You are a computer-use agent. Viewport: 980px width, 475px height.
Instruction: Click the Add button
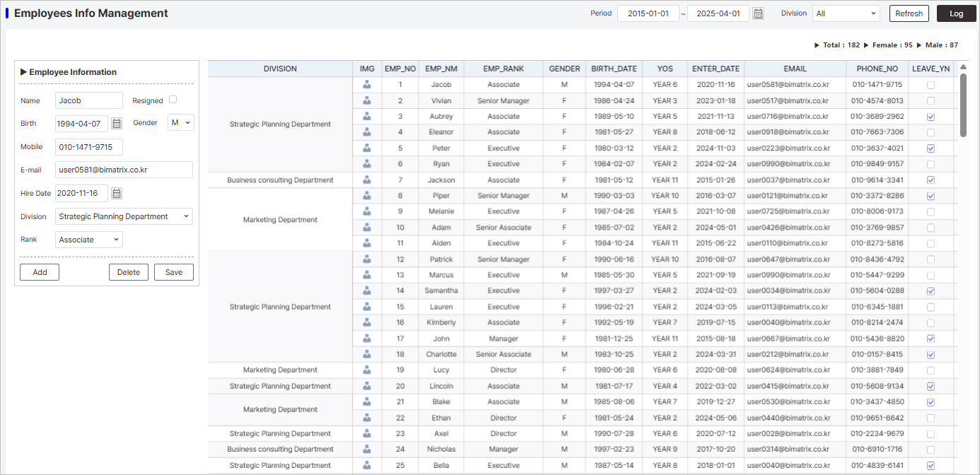pos(40,272)
